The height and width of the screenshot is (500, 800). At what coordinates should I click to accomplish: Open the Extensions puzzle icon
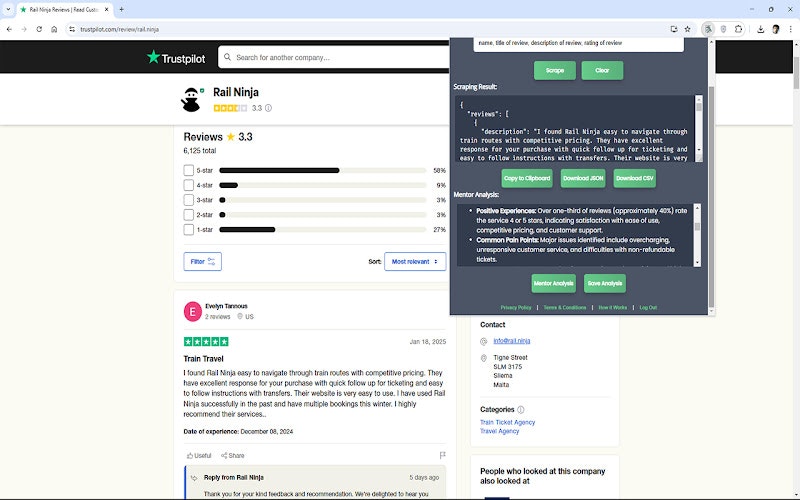(738, 30)
